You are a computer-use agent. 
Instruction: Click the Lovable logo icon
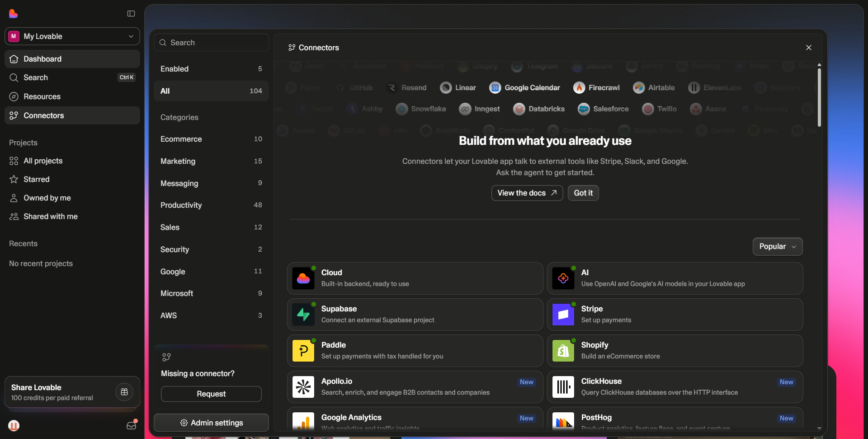pyautogui.click(x=14, y=14)
